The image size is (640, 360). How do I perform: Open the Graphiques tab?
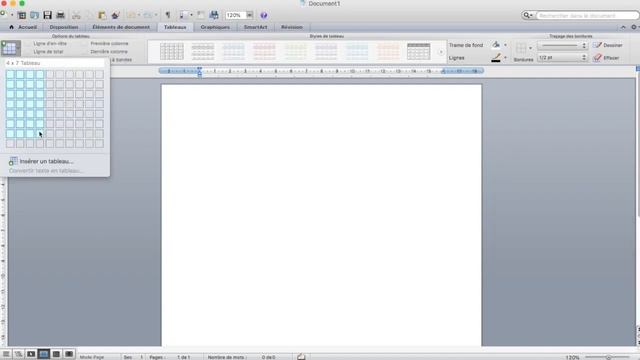(x=215, y=27)
